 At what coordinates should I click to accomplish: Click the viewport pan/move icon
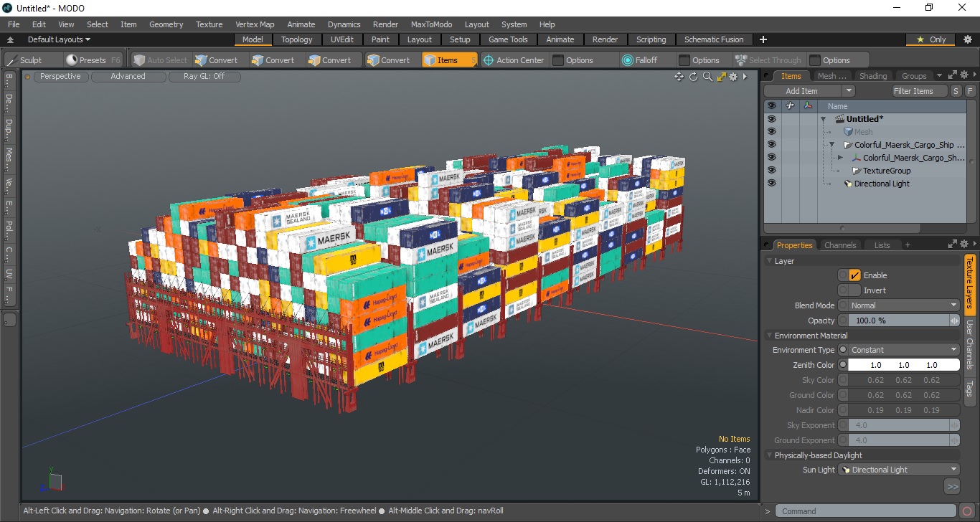[x=679, y=77]
